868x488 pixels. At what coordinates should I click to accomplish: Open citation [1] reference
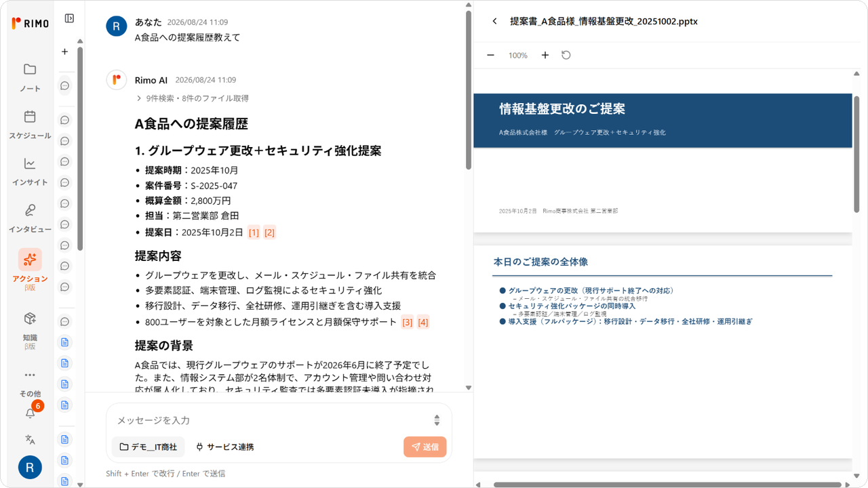point(254,232)
